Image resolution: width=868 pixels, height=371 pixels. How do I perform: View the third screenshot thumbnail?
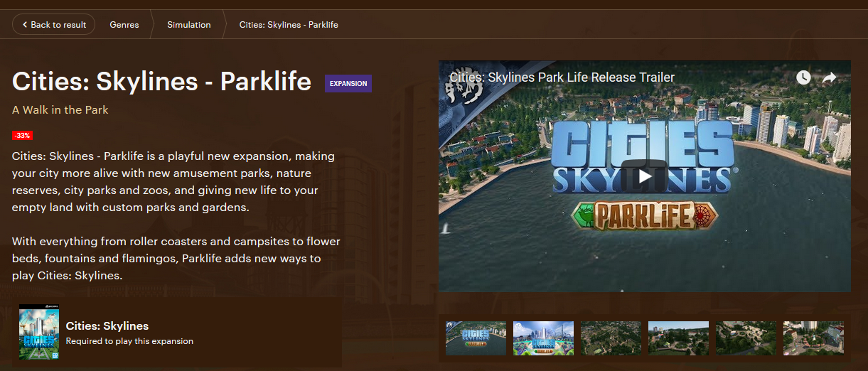tap(611, 338)
